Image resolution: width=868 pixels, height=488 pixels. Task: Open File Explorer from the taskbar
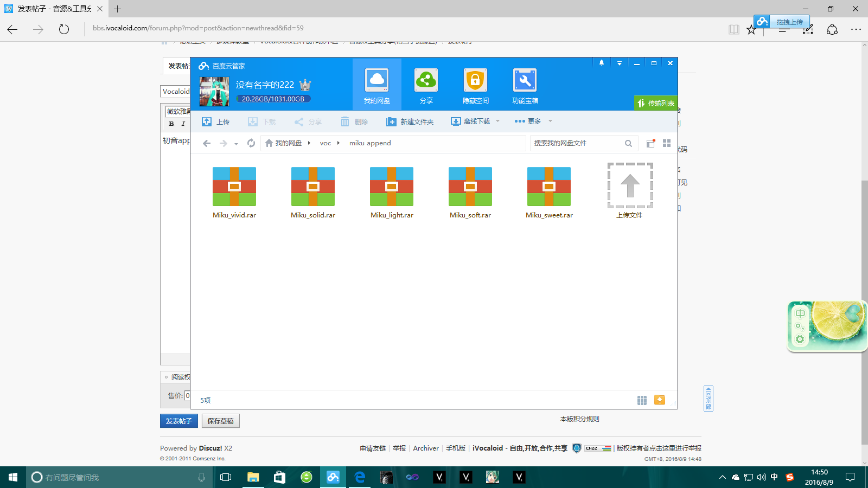click(x=253, y=477)
